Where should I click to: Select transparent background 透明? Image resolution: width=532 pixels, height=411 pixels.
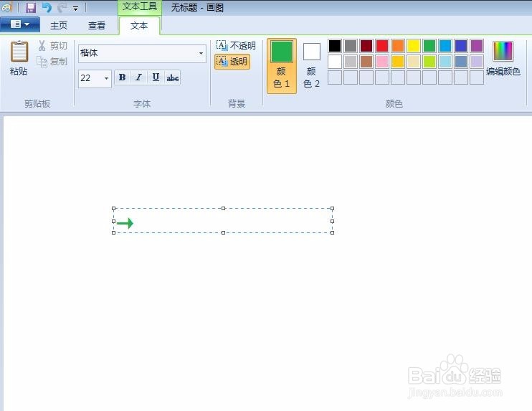click(x=232, y=62)
